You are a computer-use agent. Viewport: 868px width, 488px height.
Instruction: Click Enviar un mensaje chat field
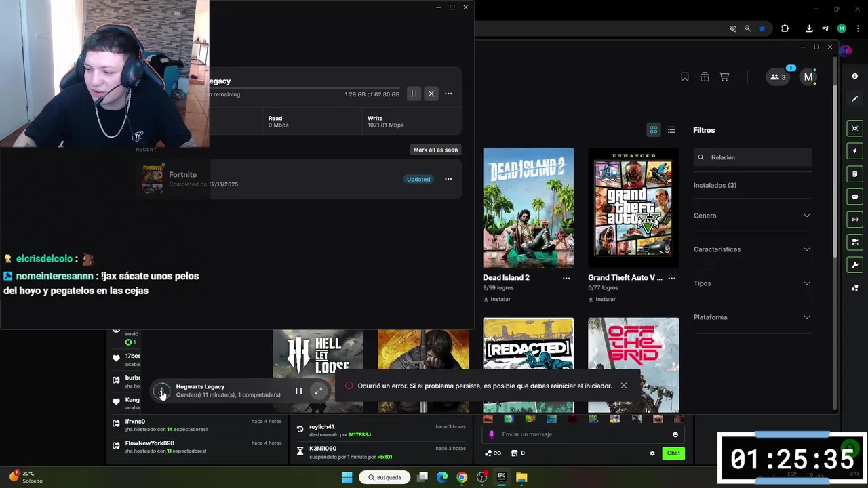click(x=583, y=434)
